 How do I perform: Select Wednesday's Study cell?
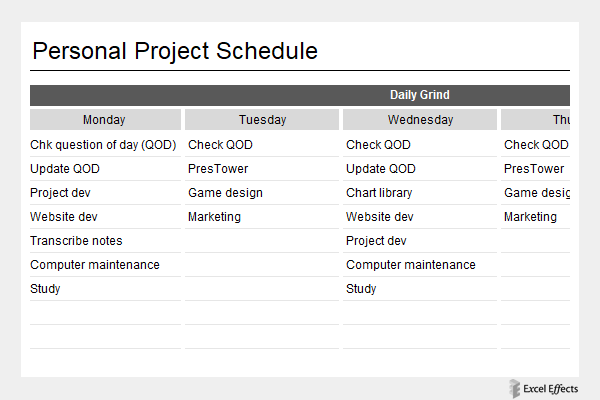point(362,289)
